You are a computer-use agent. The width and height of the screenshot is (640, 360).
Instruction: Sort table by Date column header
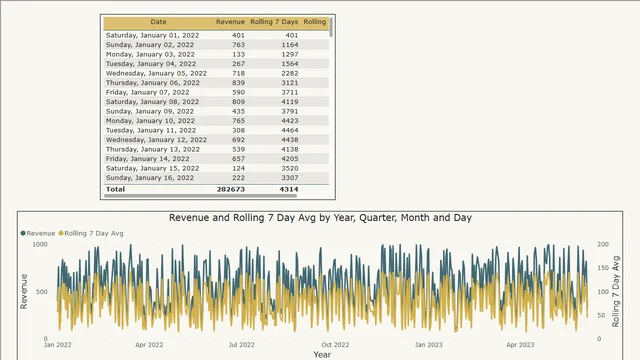[x=158, y=22]
